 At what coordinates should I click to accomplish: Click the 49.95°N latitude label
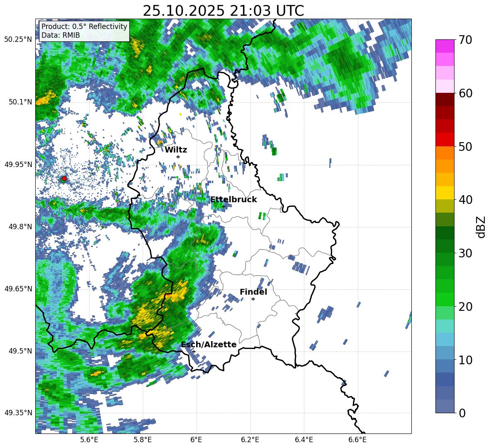18,165
